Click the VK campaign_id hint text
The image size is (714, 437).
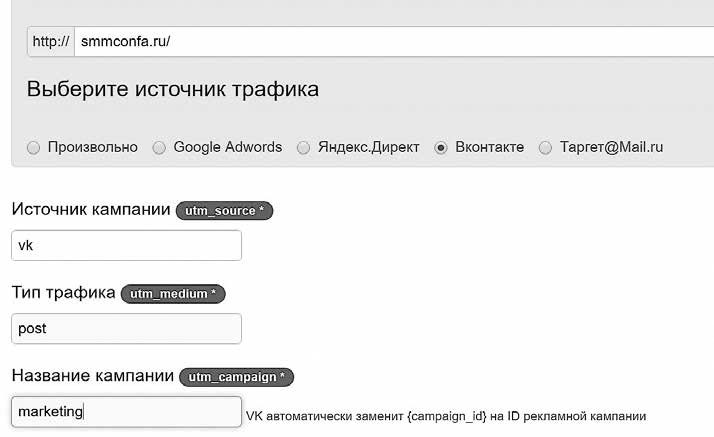[x=446, y=415]
